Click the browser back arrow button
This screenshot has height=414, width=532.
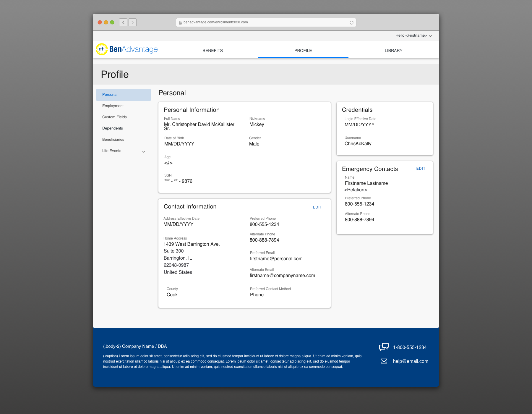pos(123,22)
